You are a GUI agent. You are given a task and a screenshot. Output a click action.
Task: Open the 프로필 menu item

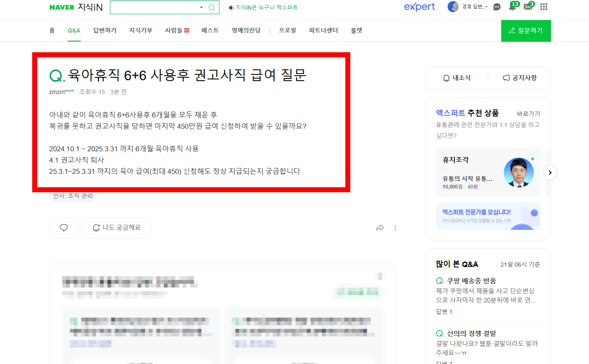288,31
